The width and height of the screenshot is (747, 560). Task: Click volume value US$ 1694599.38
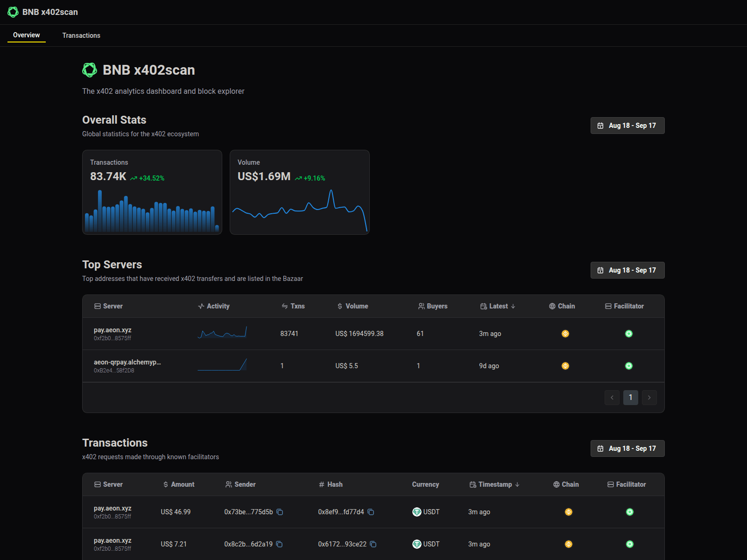click(359, 334)
